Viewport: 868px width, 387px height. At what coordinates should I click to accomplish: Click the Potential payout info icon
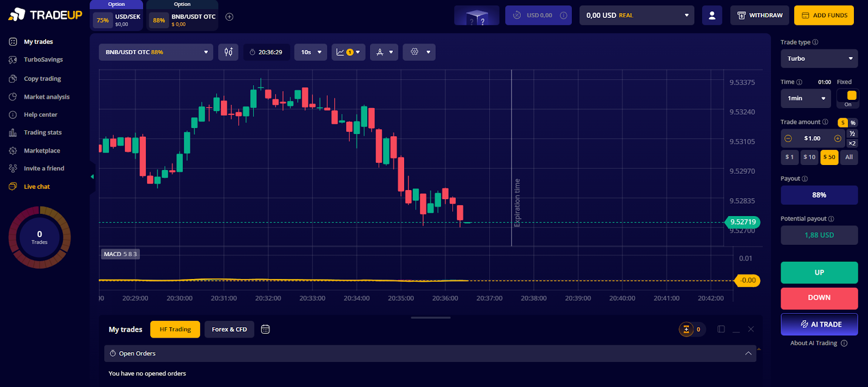tap(831, 219)
